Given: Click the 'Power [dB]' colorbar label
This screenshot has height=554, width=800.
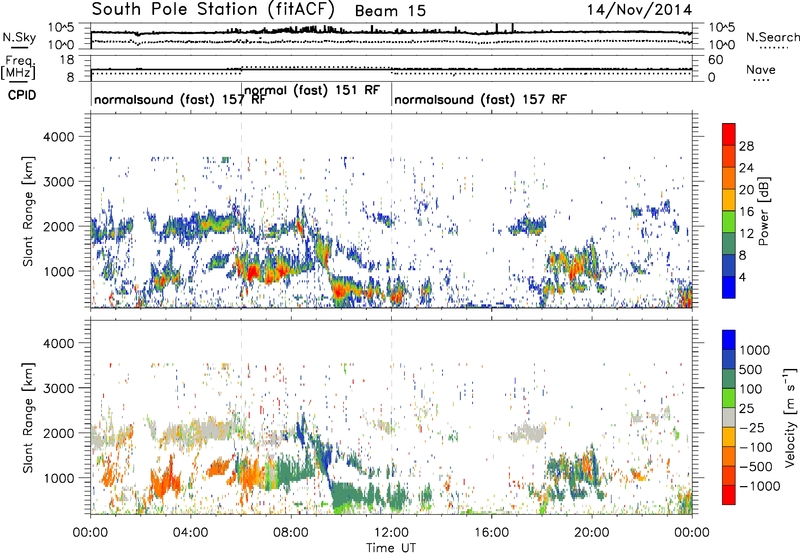Looking at the screenshot, I should (764, 211).
